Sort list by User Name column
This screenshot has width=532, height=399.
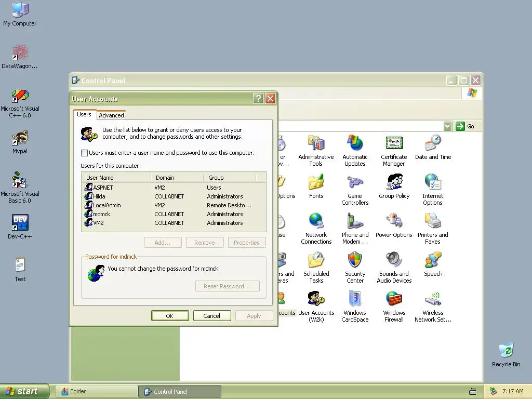(116, 178)
